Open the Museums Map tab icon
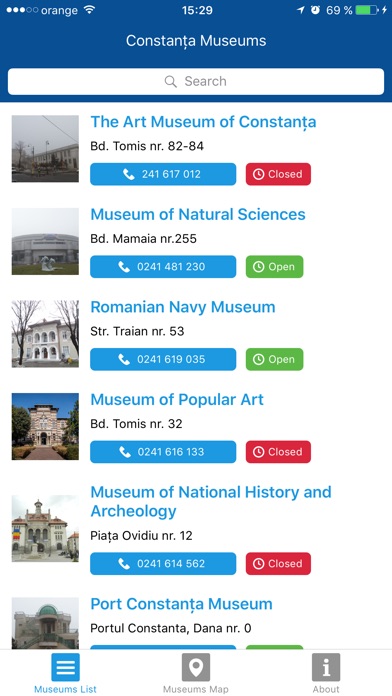392x696 pixels. (x=196, y=667)
